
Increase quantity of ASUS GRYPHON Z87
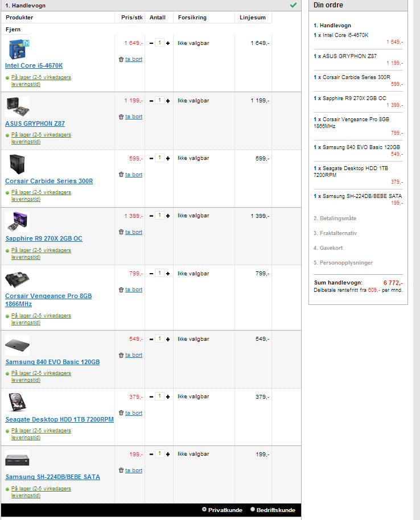coord(168,101)
